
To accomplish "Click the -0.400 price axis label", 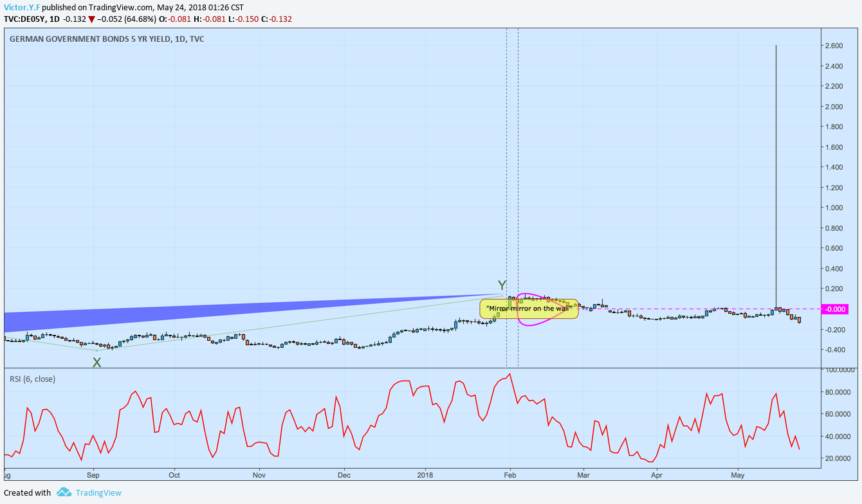I will pyautogui.click(x=834, y=350).
